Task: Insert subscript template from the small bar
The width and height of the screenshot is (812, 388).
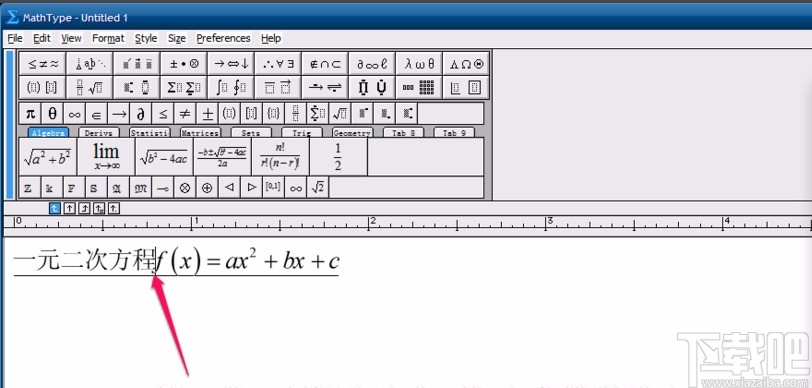Action: [x=384, y=113]
